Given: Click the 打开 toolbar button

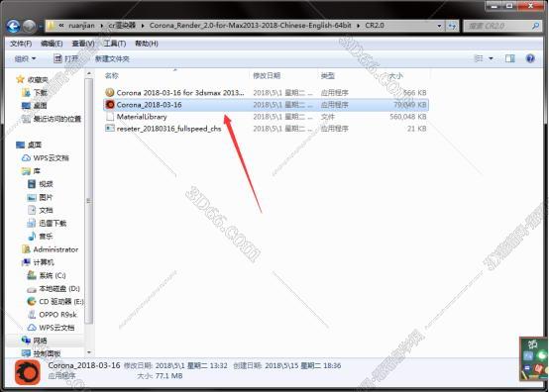Looking at the screenshot, I should [x=66, y=58].
